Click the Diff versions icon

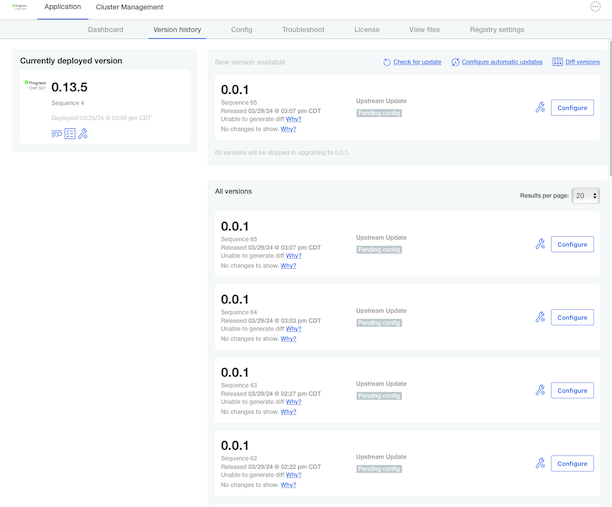point(557,62)
